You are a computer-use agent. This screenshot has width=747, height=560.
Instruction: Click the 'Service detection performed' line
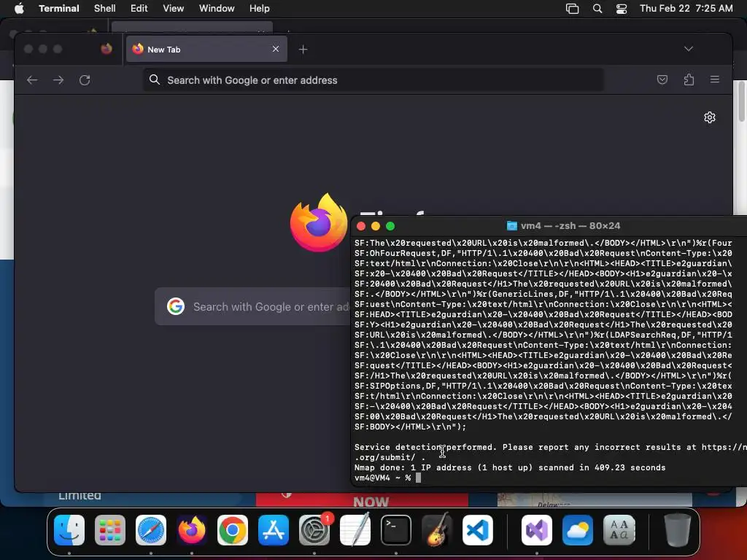point(550,447)
